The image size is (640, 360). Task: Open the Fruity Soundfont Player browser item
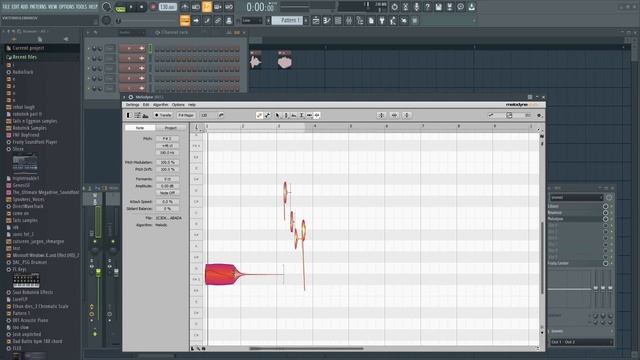pyautogui.click(x=35, y=142)
